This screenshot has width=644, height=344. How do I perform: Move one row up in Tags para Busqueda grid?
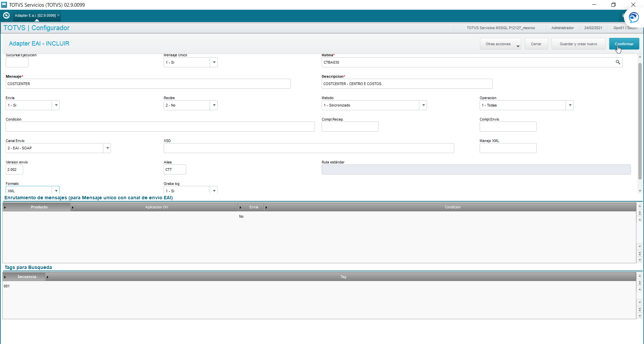(x=640, y=289)
